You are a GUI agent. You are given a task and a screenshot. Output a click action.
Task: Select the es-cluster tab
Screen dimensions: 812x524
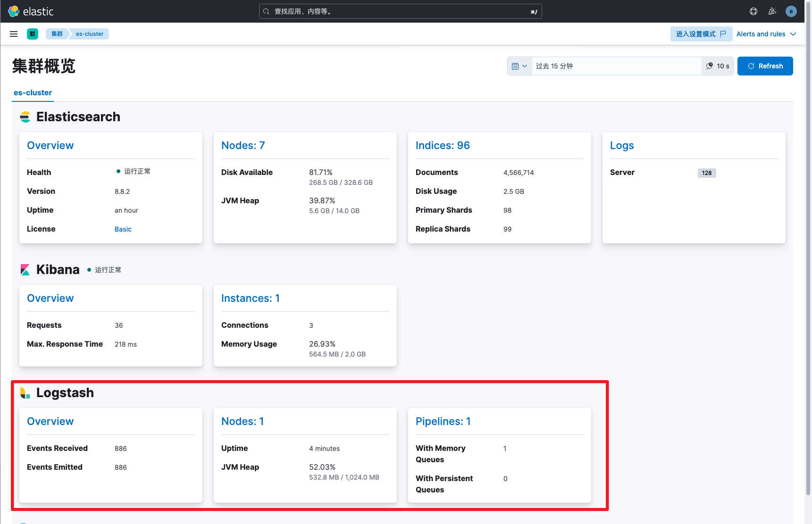pos(33,93)
